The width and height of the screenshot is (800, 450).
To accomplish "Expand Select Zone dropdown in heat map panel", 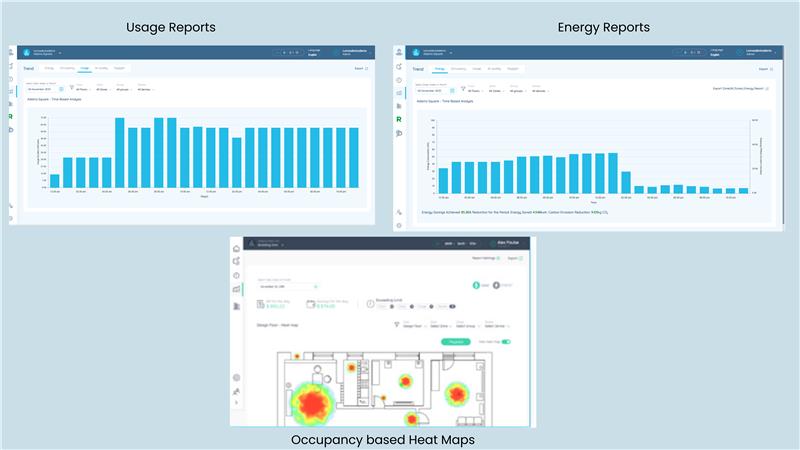I will [x=441, y=326].
